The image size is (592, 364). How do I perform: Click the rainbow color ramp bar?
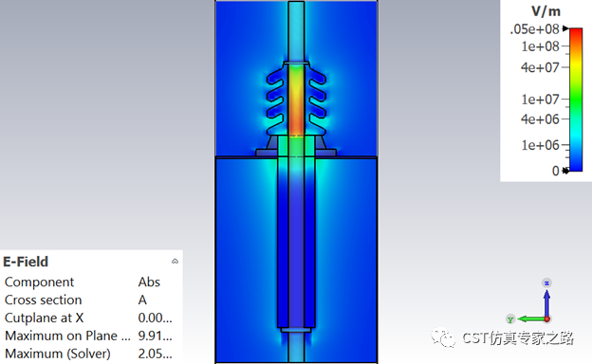[576, 100]
